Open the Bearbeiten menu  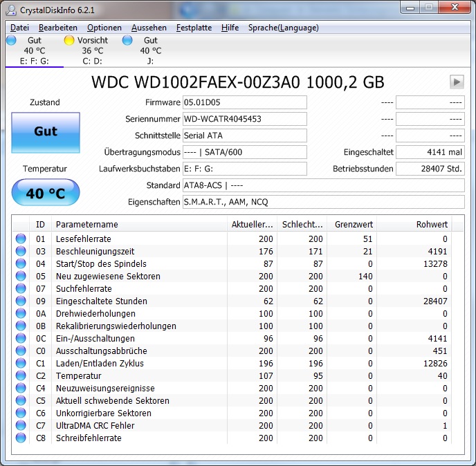tap(58, 28)
